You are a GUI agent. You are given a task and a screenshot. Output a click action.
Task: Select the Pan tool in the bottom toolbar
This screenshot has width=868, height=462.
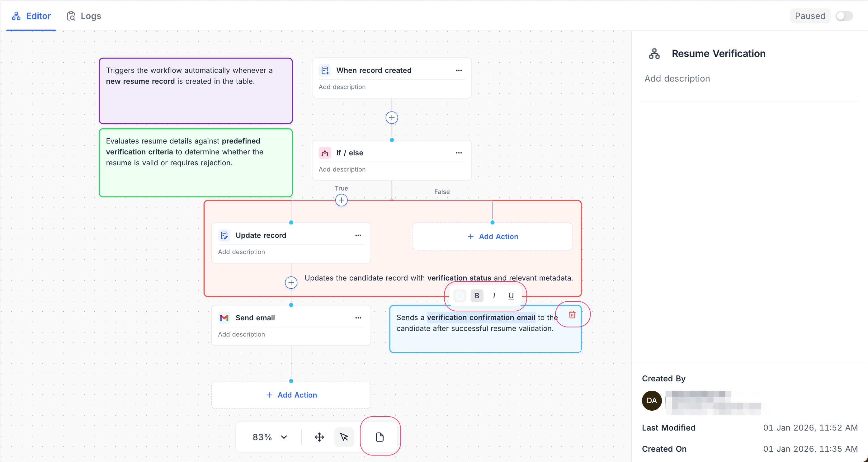319,437
